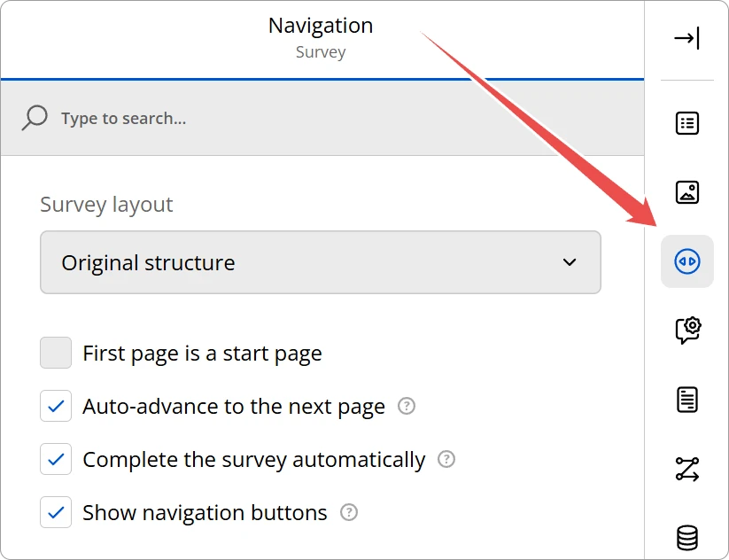Click help icon beside Show navigation buttons
Image resolution: width=729 pixels, height=560 pixels.
[349, 512]
